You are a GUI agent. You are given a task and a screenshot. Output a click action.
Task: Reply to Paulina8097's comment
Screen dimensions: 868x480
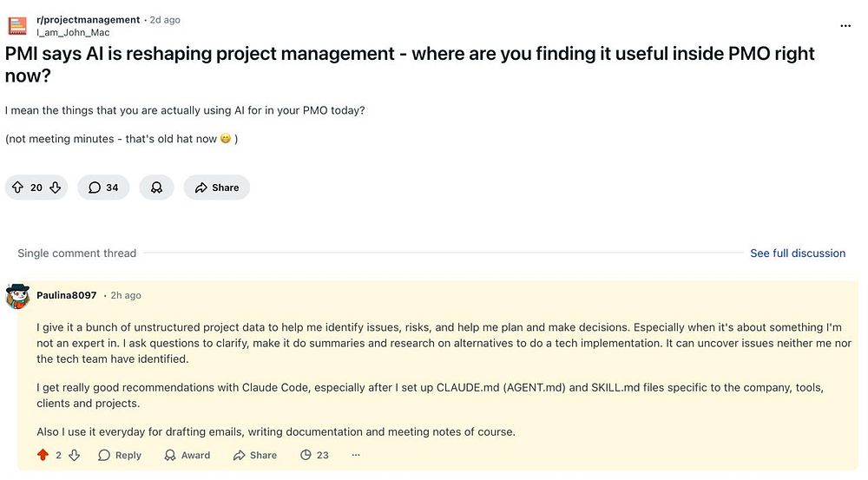point(120,455)
